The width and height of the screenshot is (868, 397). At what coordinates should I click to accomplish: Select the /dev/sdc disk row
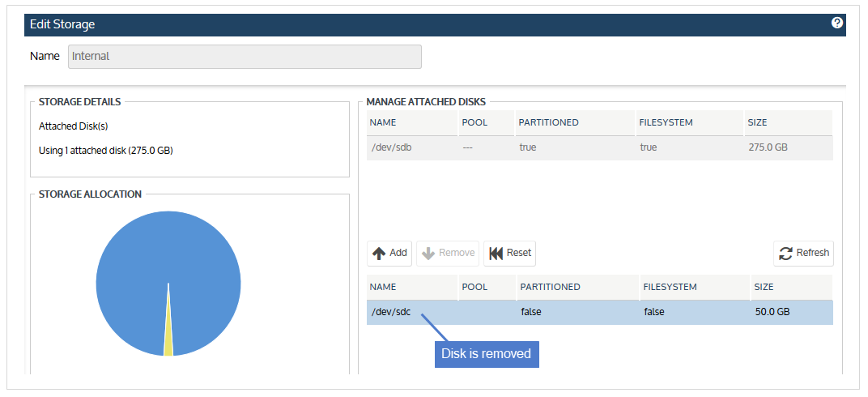599,312
